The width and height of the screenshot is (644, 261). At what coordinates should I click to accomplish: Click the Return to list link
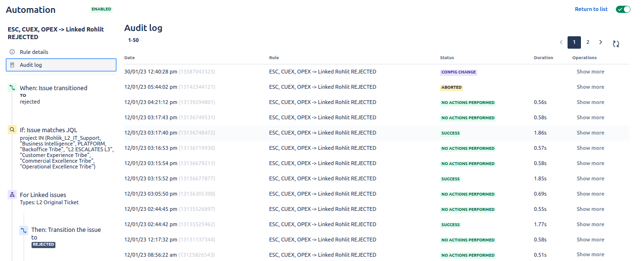(591, 9)
